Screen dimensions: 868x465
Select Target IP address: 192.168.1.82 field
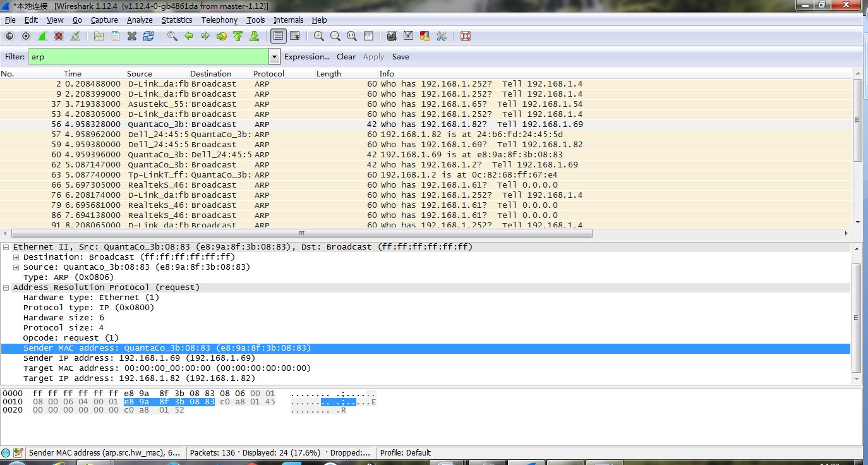pyautogui.click(x=139, y=378)
